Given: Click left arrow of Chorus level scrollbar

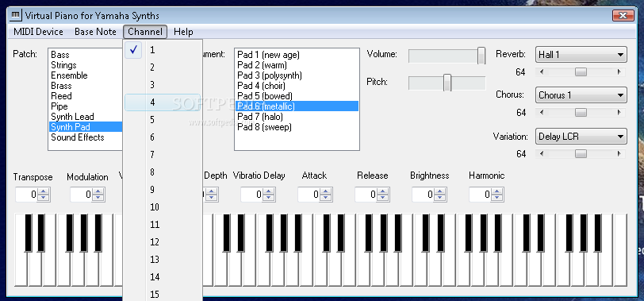Looking at the screenshot, I should [x=541, y=113].
